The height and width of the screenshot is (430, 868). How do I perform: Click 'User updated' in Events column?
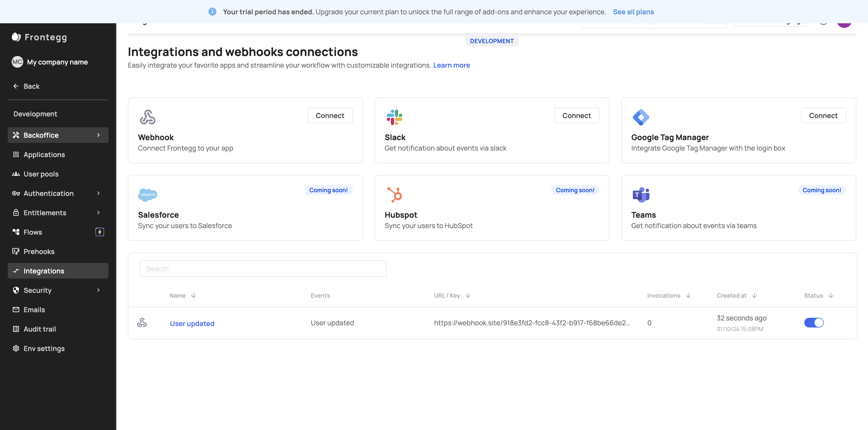pyautogui.click(x=332, y=323)
